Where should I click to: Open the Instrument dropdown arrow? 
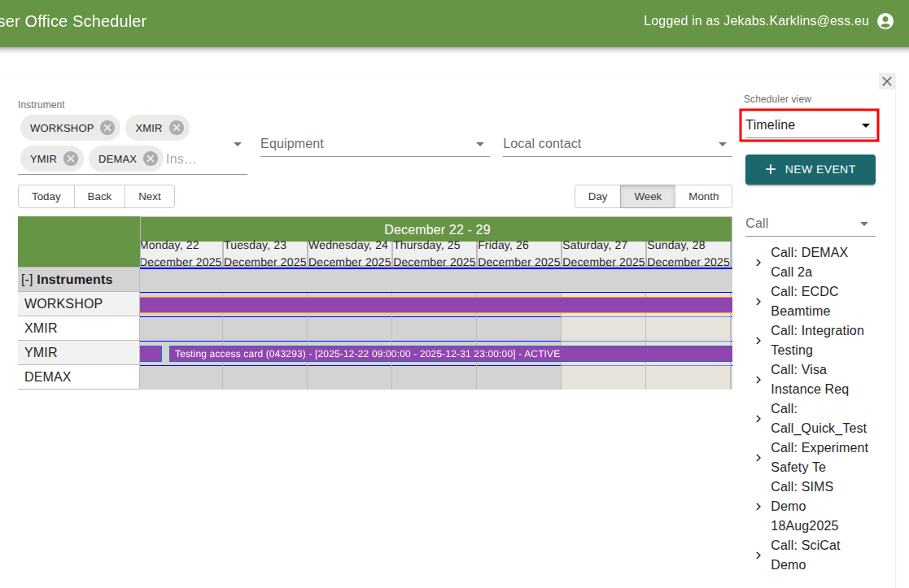237,142
